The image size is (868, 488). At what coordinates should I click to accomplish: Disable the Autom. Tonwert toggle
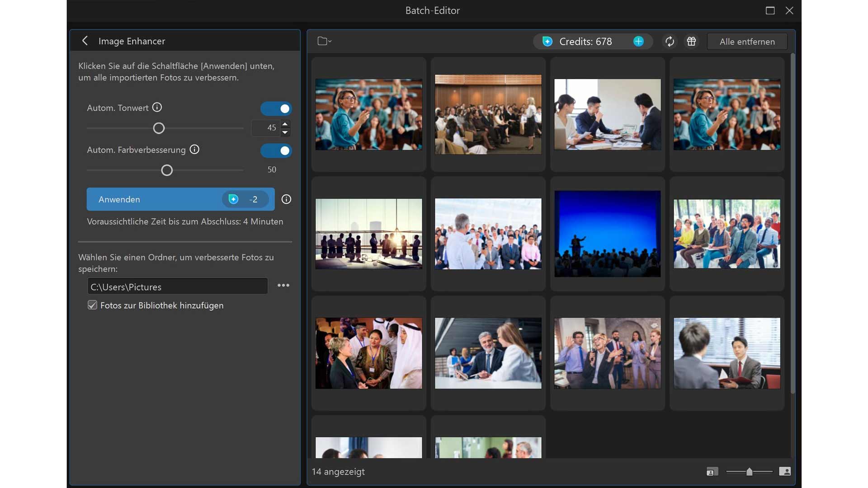(276, 108)
